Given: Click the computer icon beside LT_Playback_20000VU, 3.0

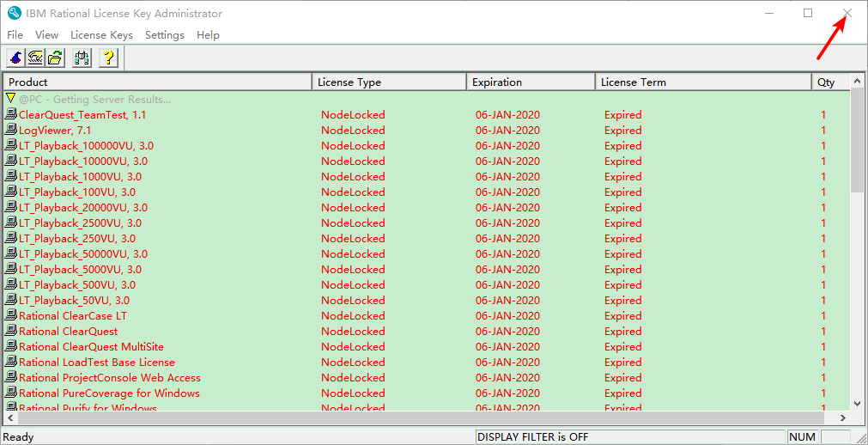Looking at the screenshot, I should pyautogui.click(x=11, y=208).
